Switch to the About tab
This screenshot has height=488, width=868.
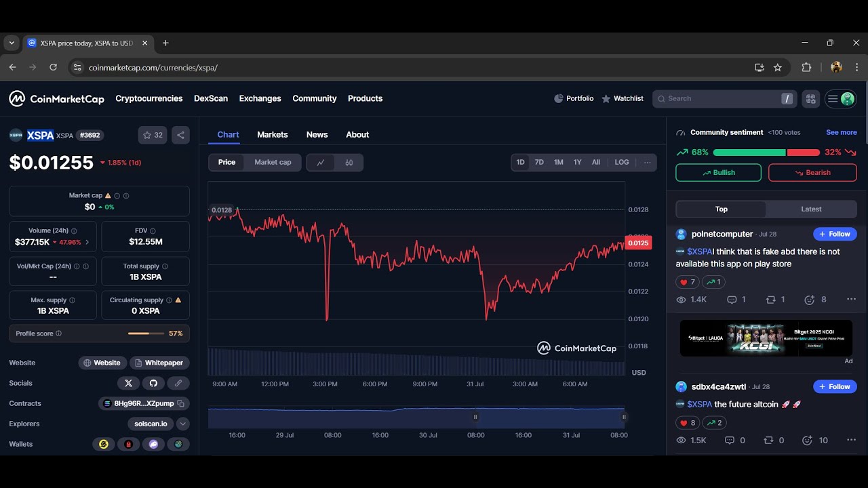357,135
